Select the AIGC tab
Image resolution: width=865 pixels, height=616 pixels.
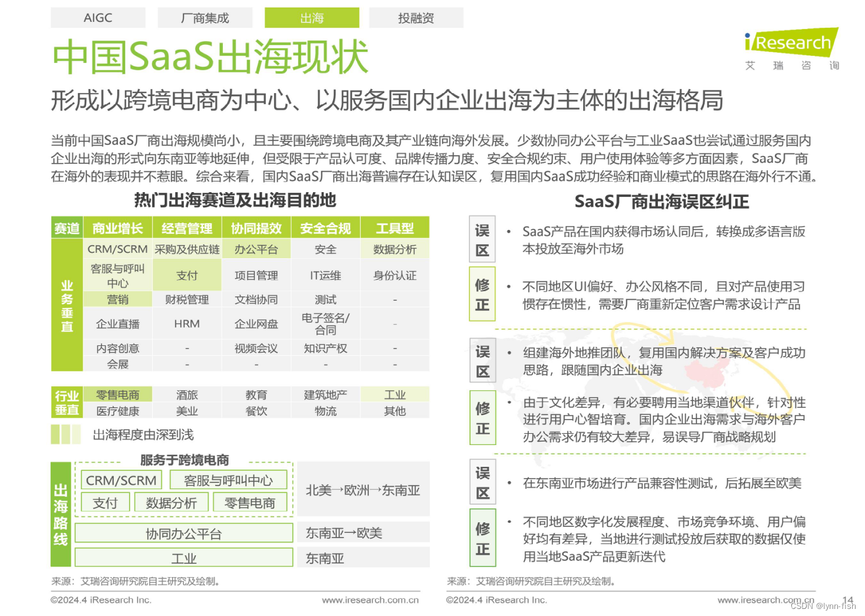[98, 18]
